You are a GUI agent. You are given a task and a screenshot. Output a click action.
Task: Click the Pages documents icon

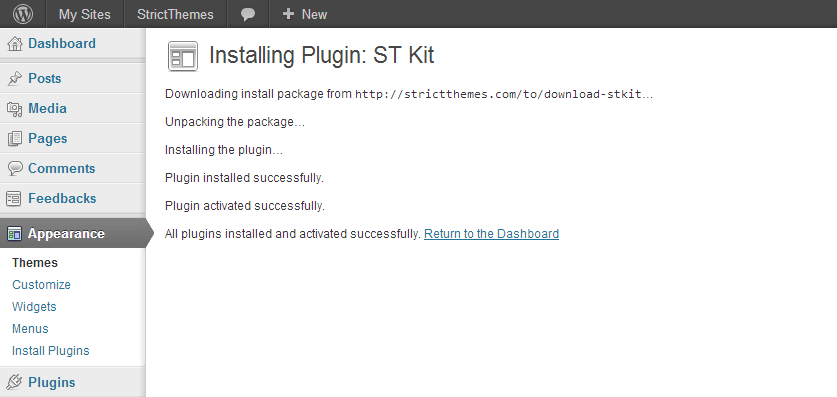(15, 139)
